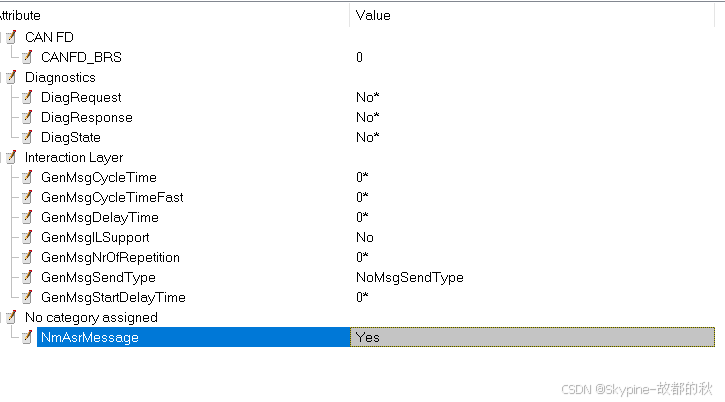The height and width of the screenshot is (402, 725).
Task: Edit the GenMsgILSupport value No
Action: coord(365,237)
